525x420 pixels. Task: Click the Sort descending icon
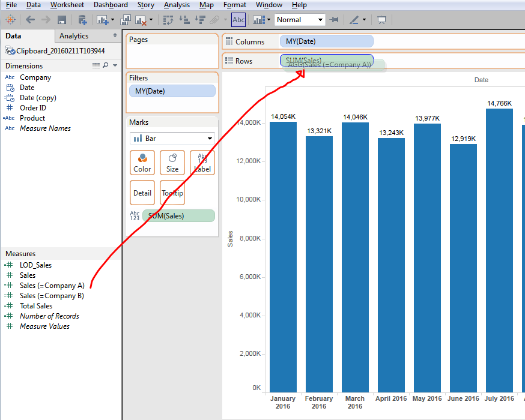[x=200, y=20]
